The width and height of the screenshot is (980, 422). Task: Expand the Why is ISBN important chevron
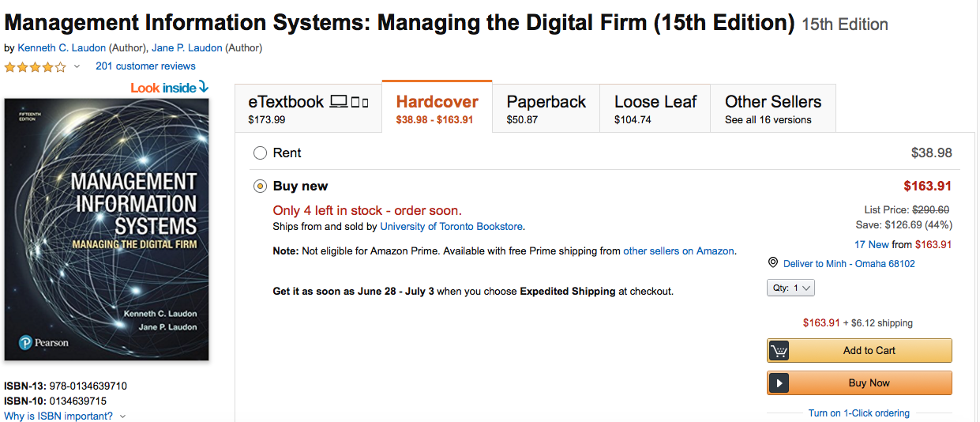tap(122, 416)
